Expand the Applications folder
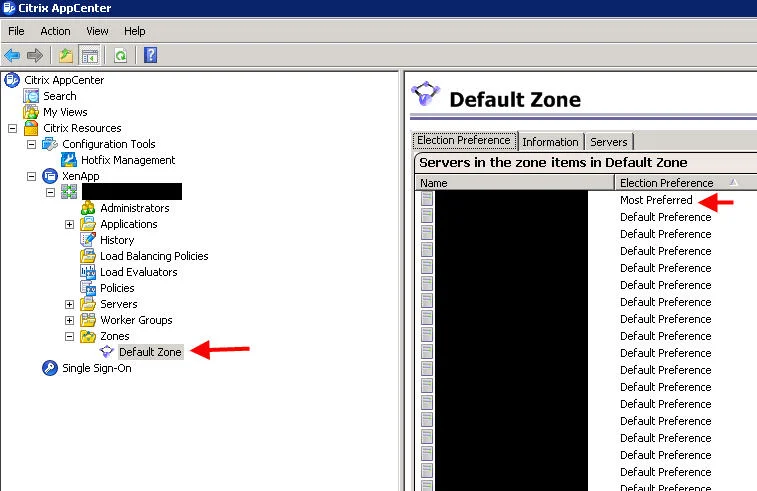This screenshot has width=757, height=491. point(70,224)
